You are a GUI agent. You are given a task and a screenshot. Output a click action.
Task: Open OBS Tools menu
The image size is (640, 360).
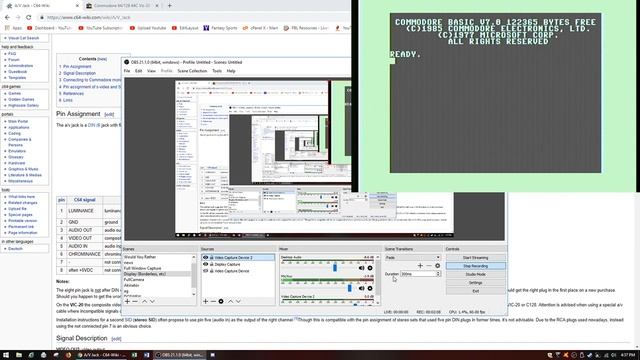(x=217, y=71)
